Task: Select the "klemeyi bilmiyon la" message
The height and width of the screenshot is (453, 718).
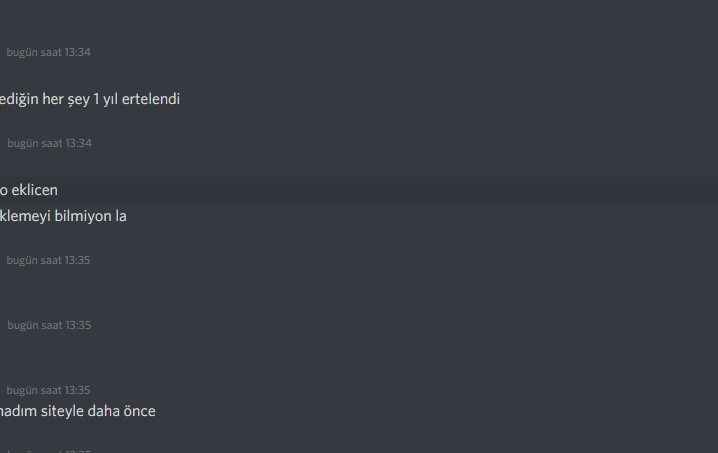Action: point(63,216)
